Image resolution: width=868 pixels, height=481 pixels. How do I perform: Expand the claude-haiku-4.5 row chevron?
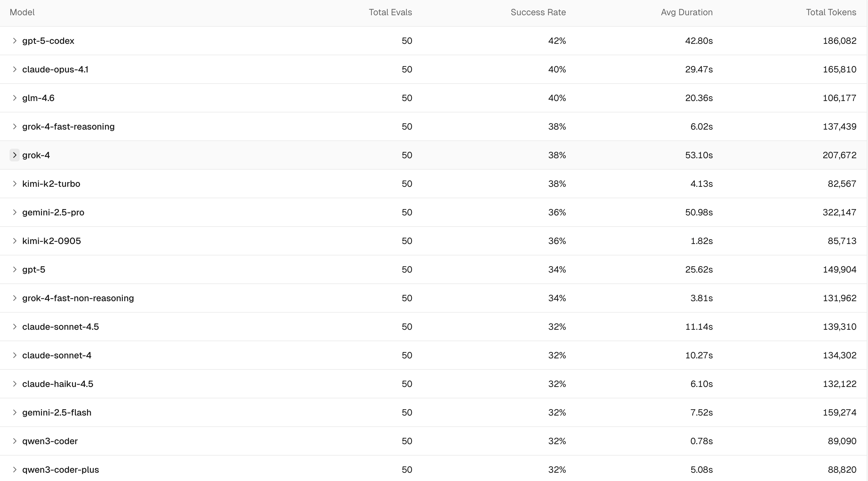(15, 384)
